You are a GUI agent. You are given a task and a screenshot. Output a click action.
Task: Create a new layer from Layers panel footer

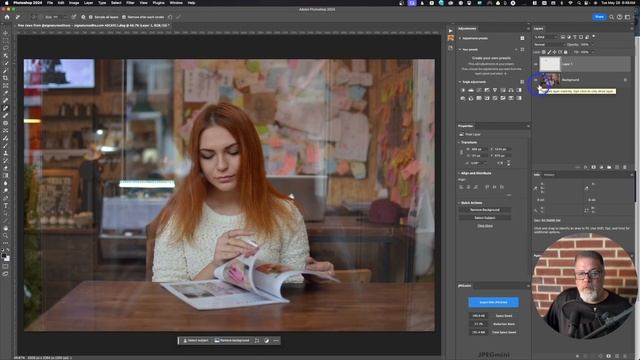(617, 167)
